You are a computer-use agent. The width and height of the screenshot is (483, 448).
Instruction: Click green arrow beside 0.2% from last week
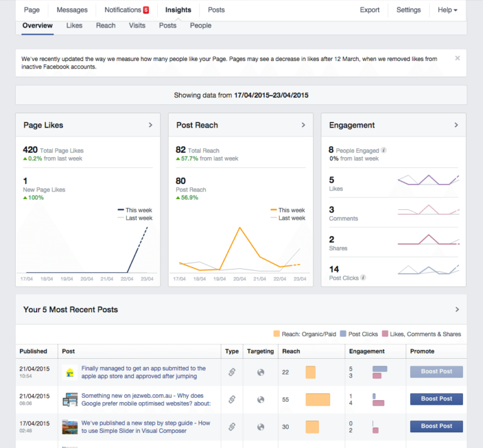coord(25,159)
